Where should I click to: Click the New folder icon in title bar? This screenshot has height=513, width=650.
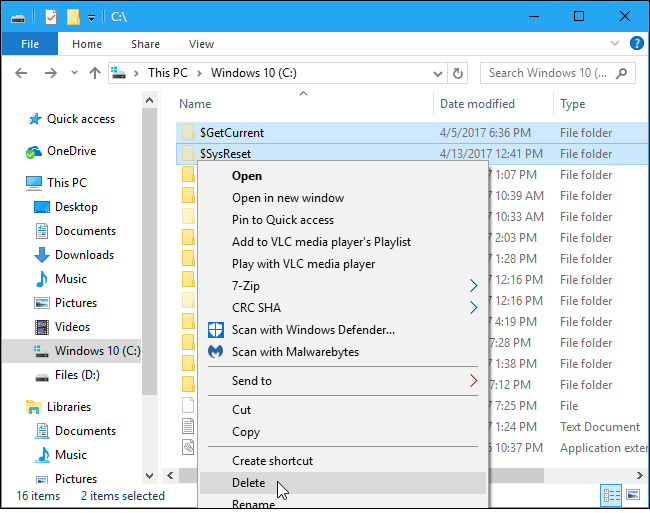(x=72, y=17)
